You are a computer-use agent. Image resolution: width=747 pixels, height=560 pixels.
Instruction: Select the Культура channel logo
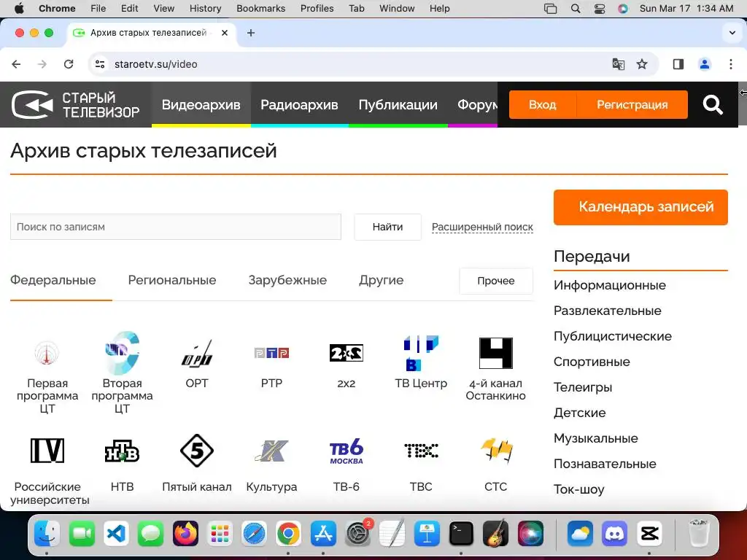(x=271, y=451)
